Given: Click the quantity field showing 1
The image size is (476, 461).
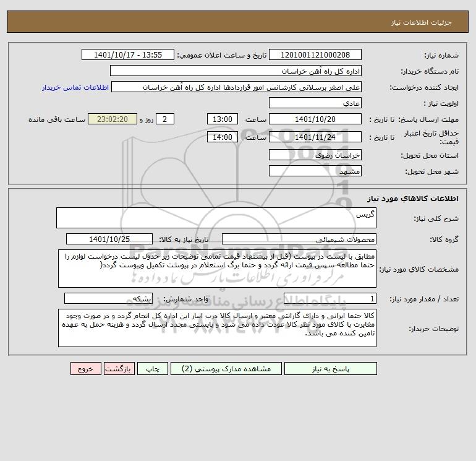Looking at the screenshot, I should [330, 299].
